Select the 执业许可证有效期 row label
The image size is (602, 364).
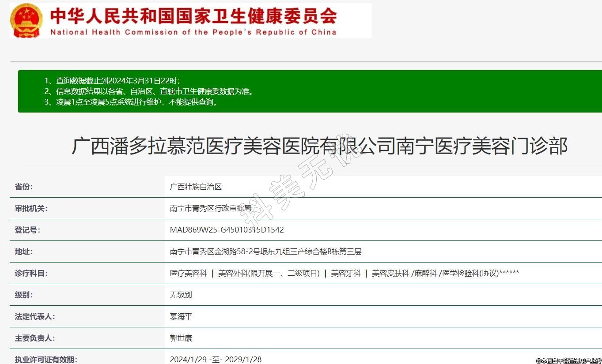click(x=45, y=359)
